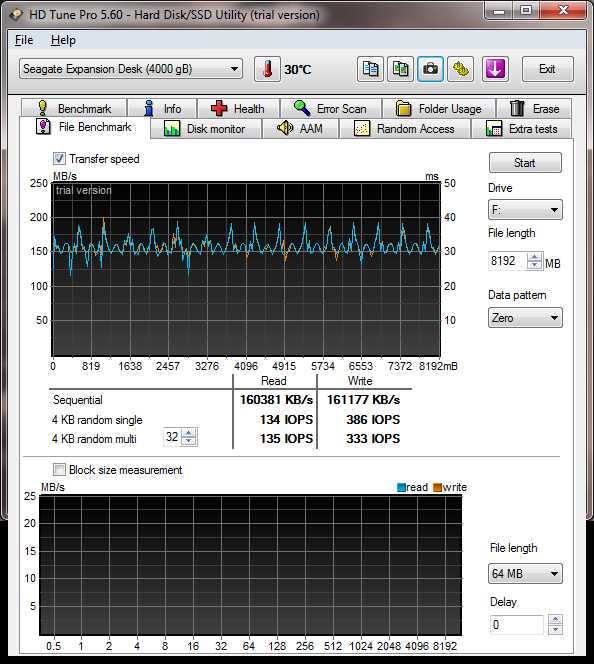Open the 64 MB file length dropdown
The height and width of the screenshot is (664, 594).
(525, 574)
